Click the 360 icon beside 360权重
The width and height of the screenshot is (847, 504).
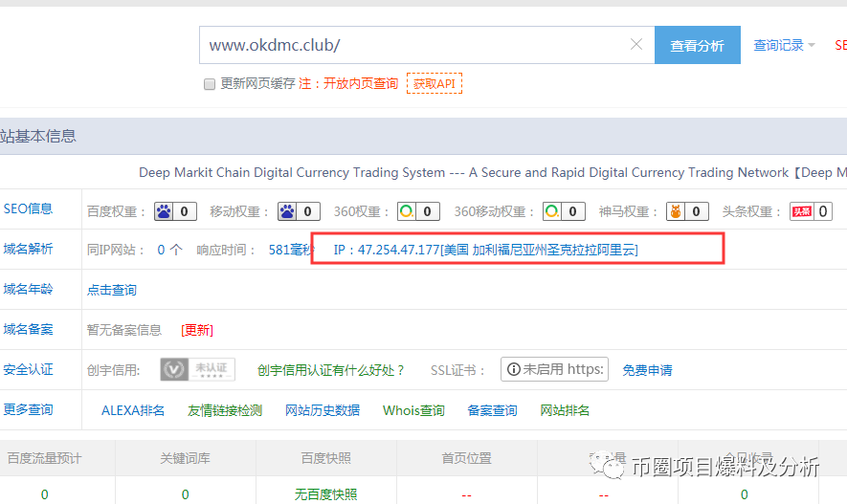coord(407,211)
